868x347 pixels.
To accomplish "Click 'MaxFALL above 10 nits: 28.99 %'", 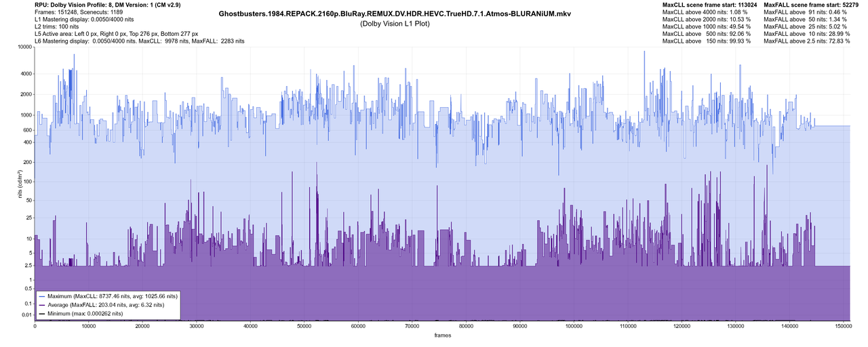I will pyautogui.click(x=807, y=35).
